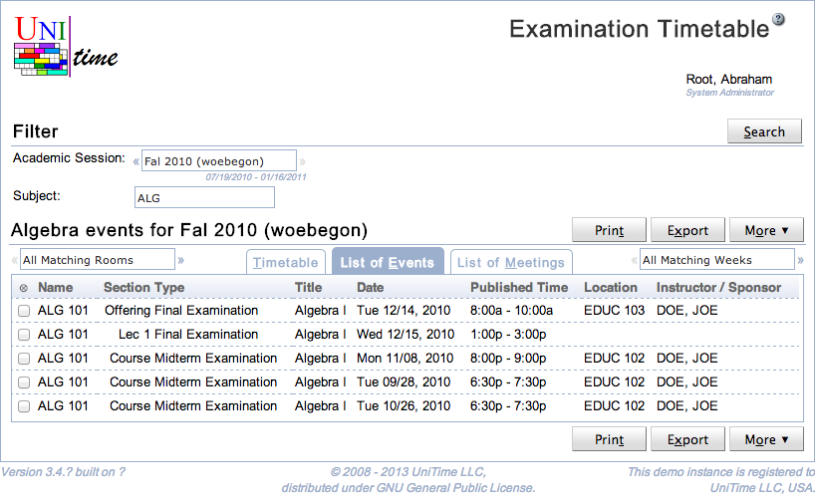
Task: Go to previous academic session arrow
Action: [x=136, y=161]
